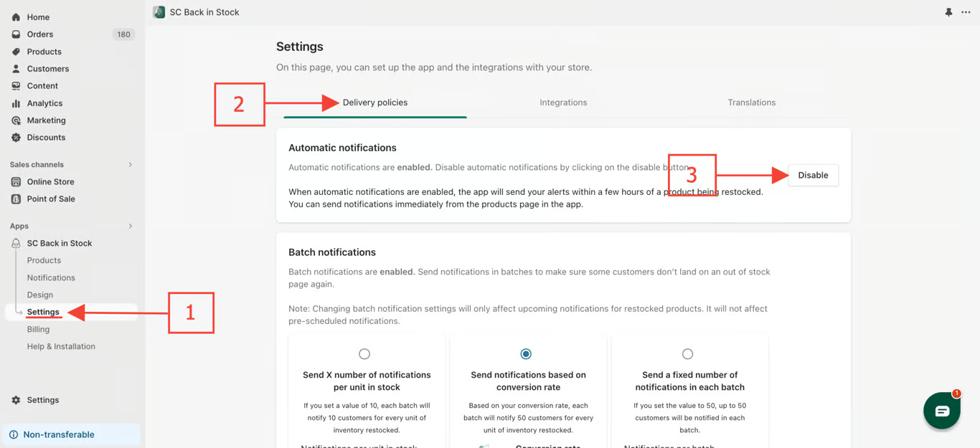Open SC Back in Stock app in sidebar
This screenshot has height=448, width=980.
[x=60, y=244]
